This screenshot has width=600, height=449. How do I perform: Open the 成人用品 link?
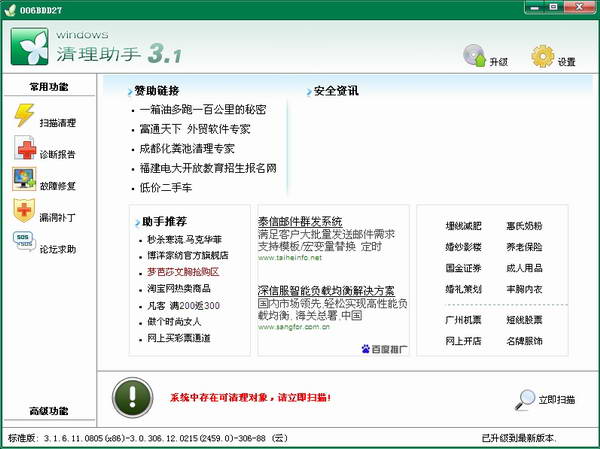click(x=524, y=268)
